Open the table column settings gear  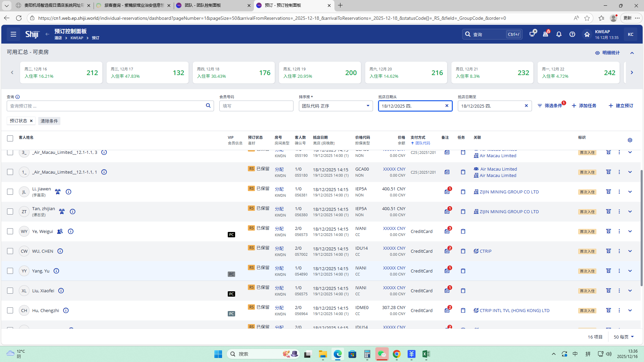[x=630, y=140]
